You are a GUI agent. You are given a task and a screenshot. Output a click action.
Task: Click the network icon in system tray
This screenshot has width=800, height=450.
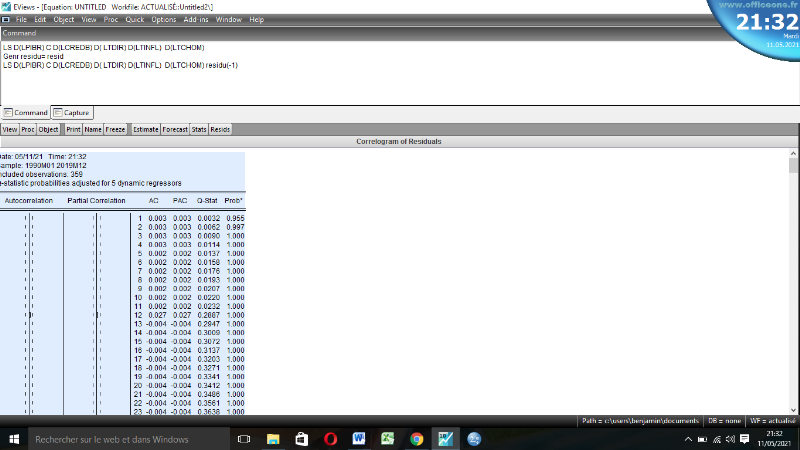[x=717, y=439]
